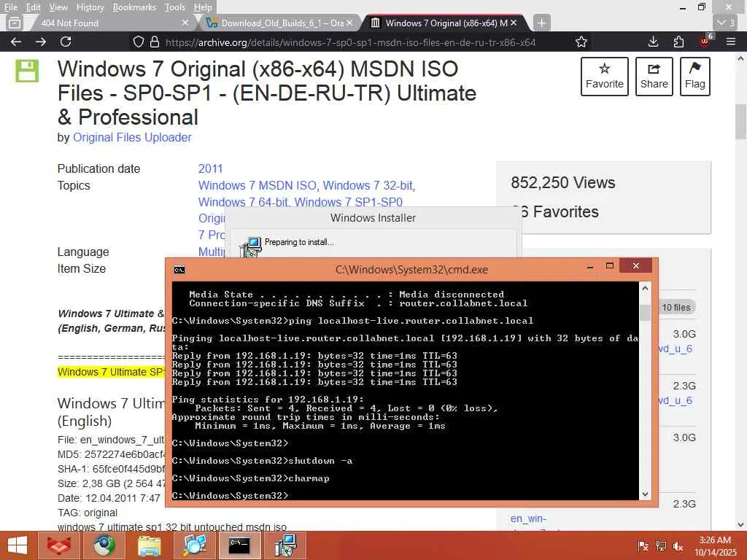This screenshot has width=747, height=560.
Task: Open the tray clock showing 3:26 AM
Action: [x=715, y=545]
